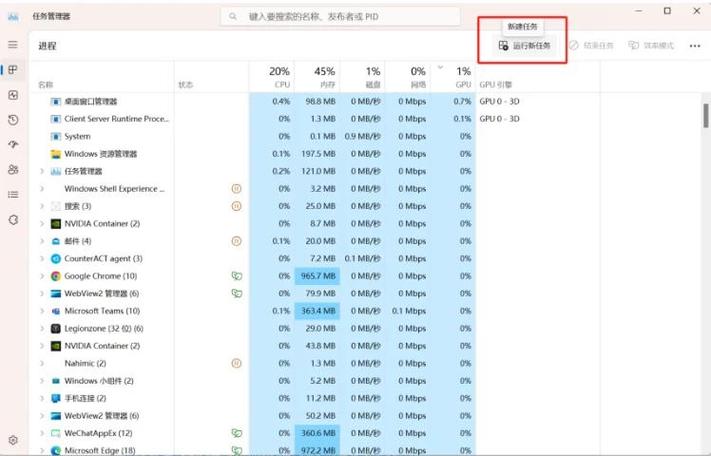This screenshot has height=456, width=711.
Task: Expand the Google Chrome (10) process group
Action: click(x=41, y=276)
